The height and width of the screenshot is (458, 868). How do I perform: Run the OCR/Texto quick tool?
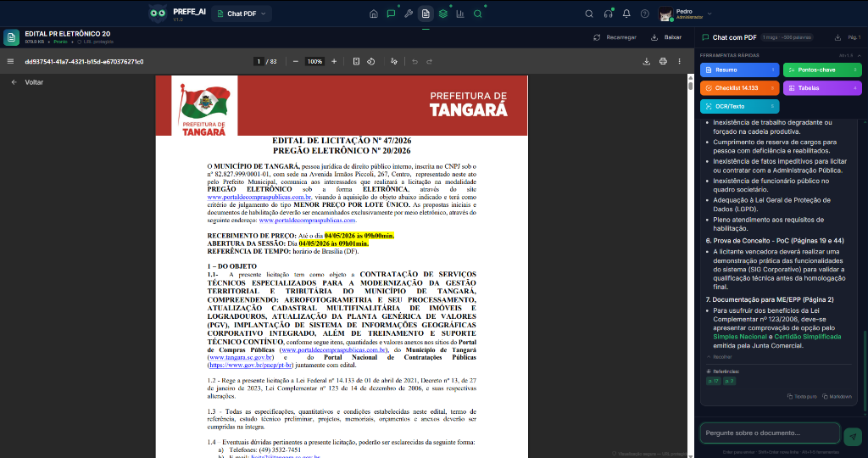click(739, 106)
